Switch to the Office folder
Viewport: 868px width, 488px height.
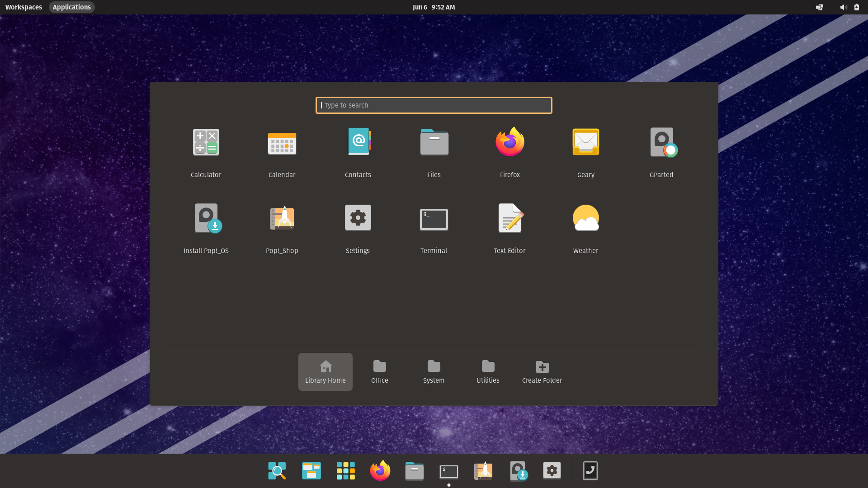[x=380, y=372]
